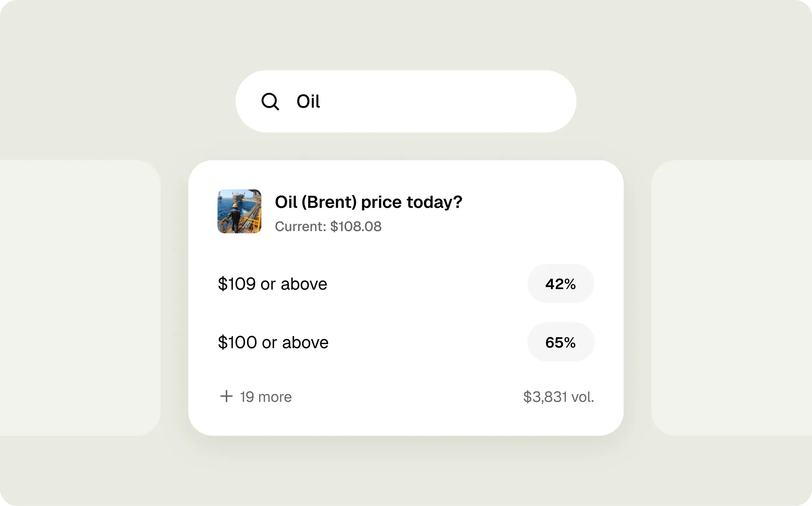Click the $3,831 vol. volume label
Screen dimensions: 812x506
point(558,396)
